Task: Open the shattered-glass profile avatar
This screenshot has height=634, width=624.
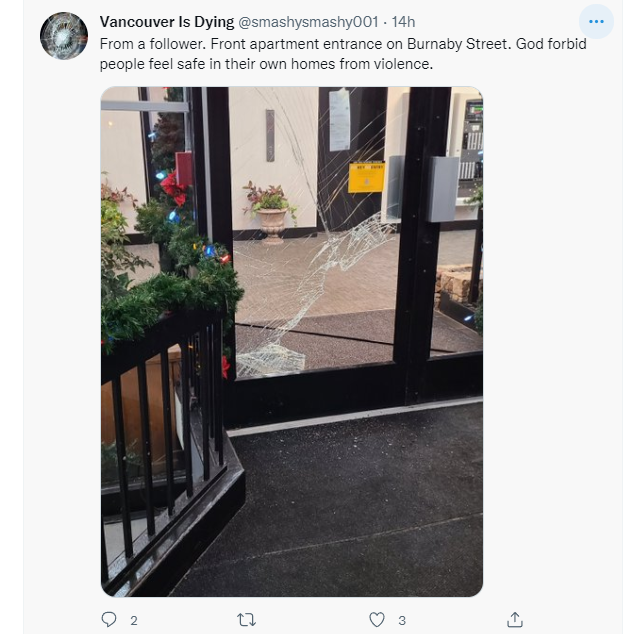Action: tap(64, 36)
